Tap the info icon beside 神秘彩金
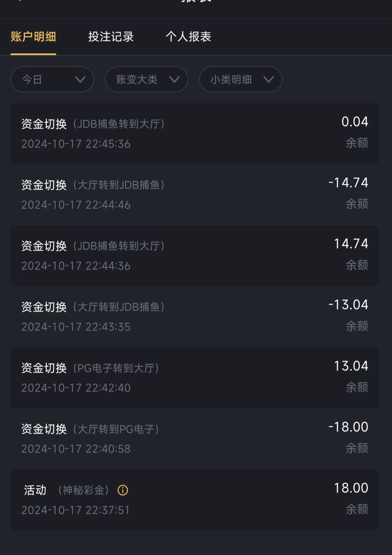Viewport: 392px width, 555px height. point(123,490)
